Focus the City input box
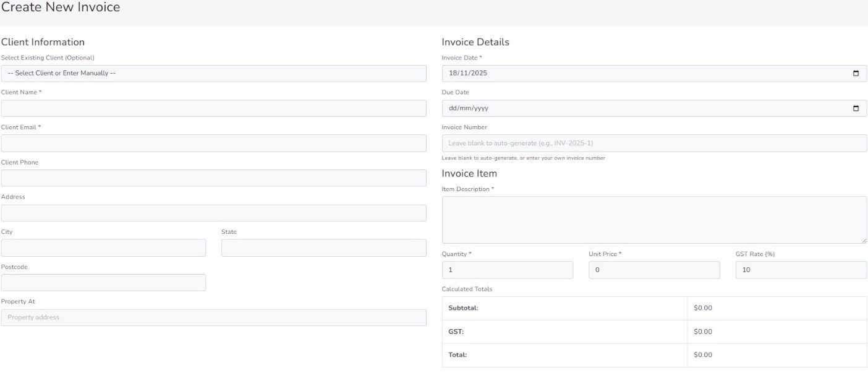Screen dimensions: 868x373 point(103,248)
